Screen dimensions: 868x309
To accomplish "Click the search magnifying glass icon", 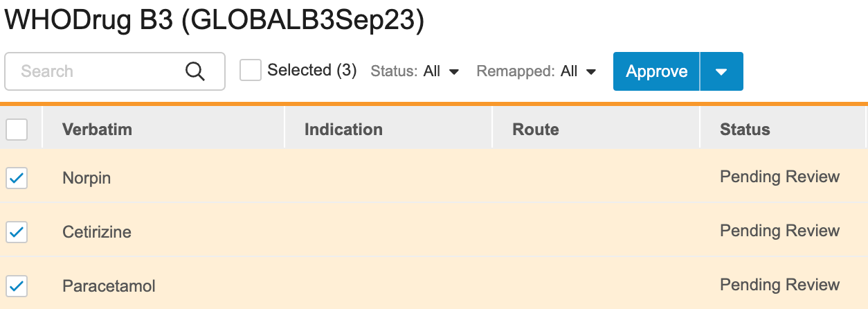I will [x=195, y=71].
